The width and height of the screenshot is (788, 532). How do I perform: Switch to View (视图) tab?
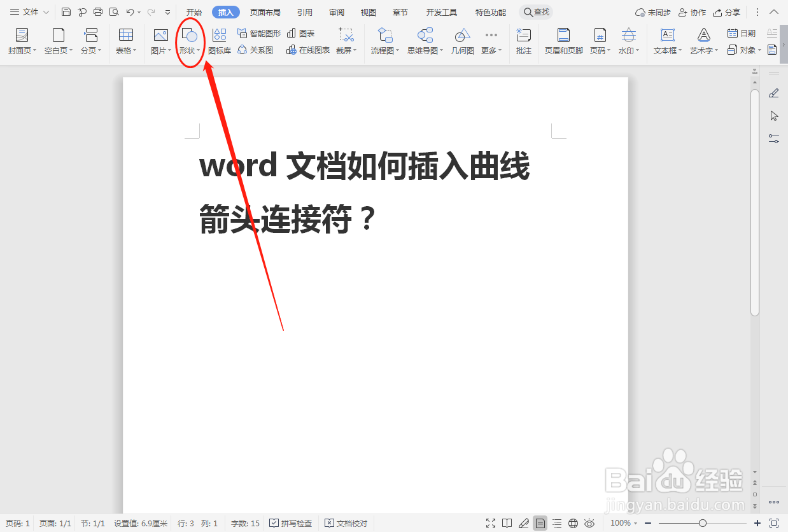click(369, 12)
